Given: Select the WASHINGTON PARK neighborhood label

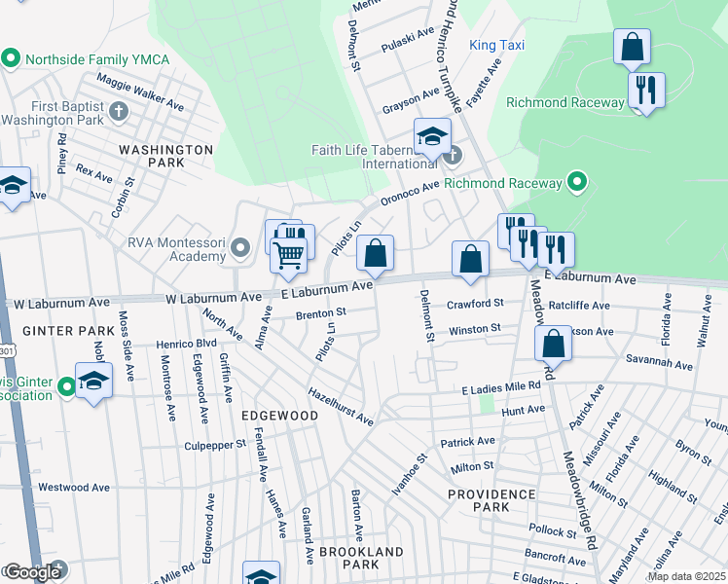Looking at the screenshot, I should (x=166, y=156).
